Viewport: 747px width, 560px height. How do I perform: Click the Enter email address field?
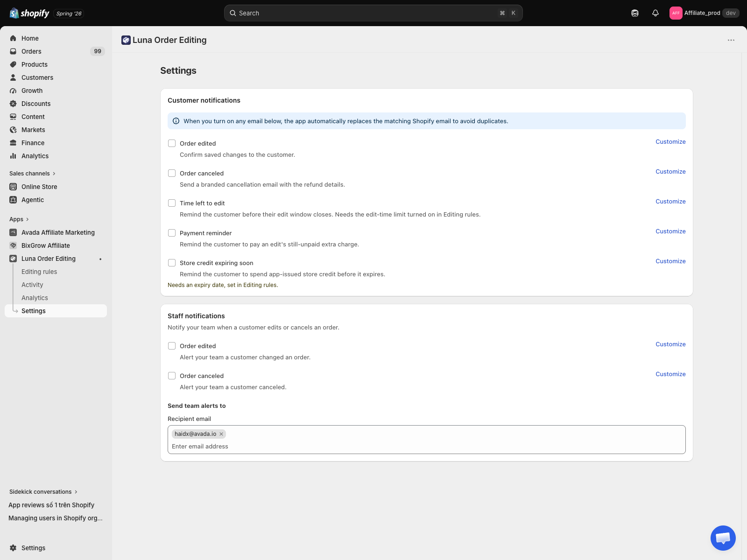[x=426, y=447]
